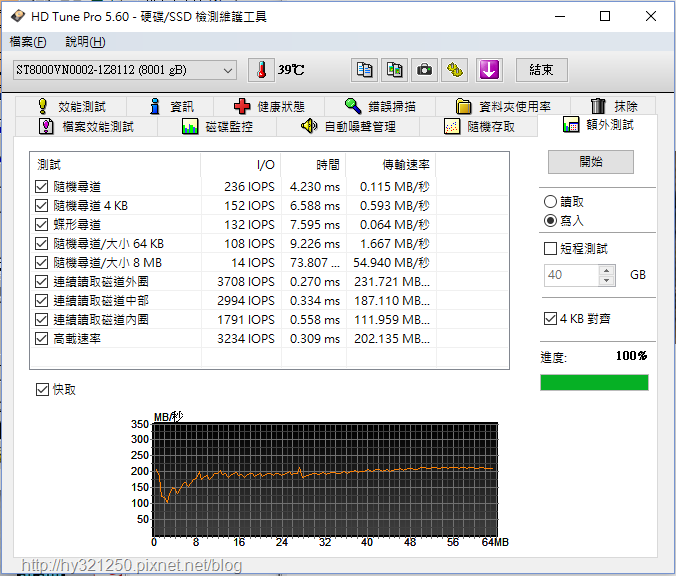
Task: Click the purple down-arrow tray icon
Action: click(x=489, y=70)
